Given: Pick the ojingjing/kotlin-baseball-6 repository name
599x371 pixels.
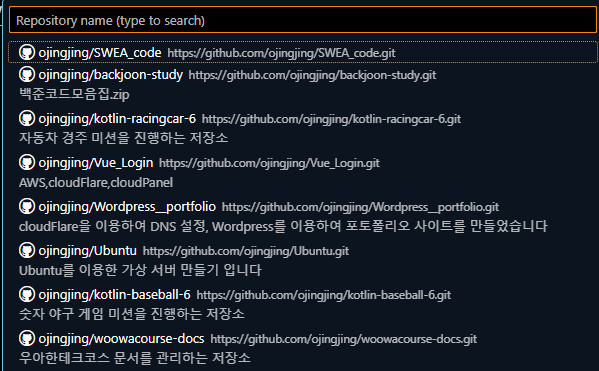Looking at the screenshot, I should (x=115, y=295).
